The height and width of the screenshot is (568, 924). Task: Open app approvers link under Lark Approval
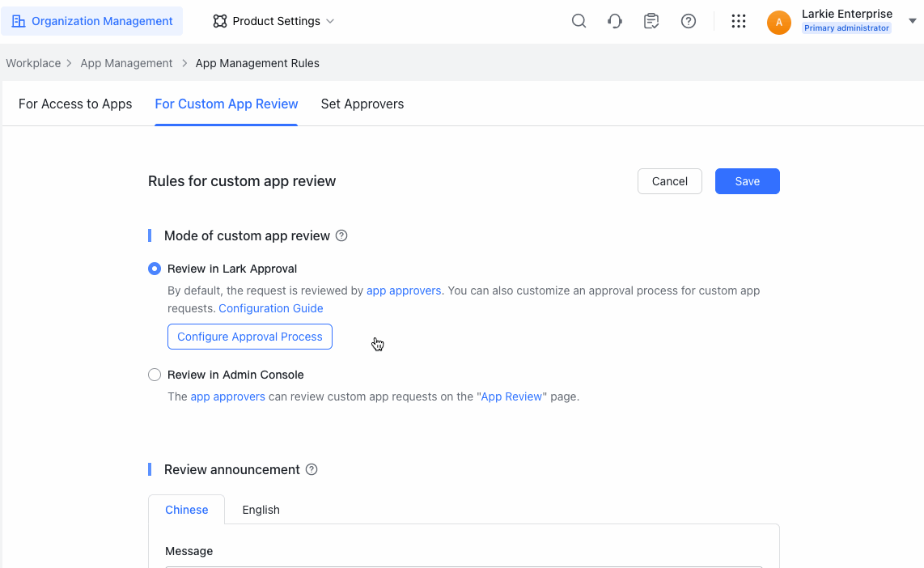[x=404, y=290]
